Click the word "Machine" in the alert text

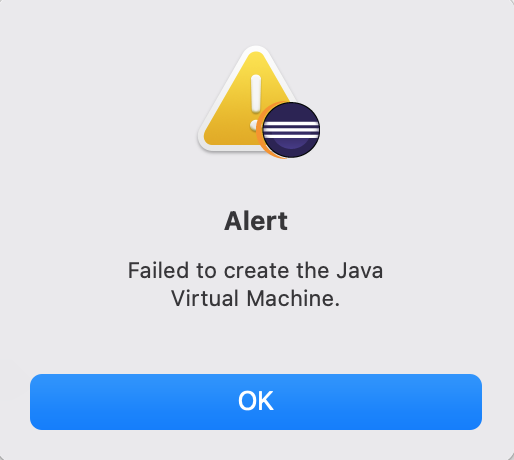(x=290, y=298)
